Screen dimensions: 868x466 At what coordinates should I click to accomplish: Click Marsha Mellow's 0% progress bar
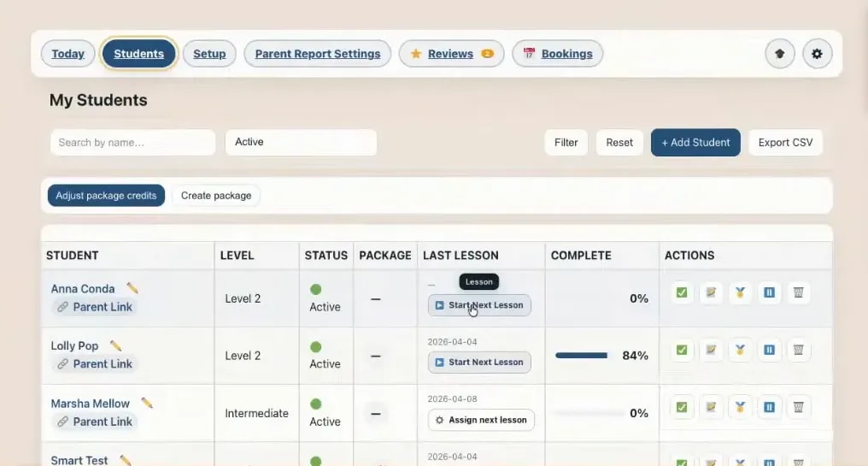[589, 413]
